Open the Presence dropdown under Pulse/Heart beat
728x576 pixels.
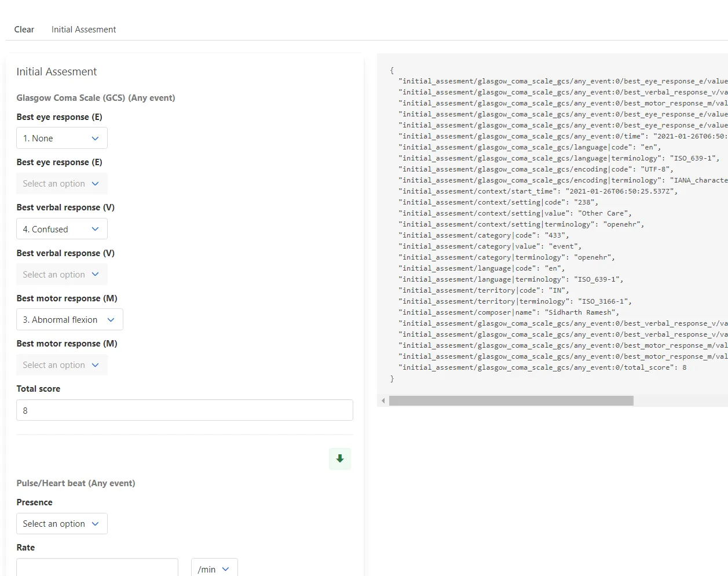point(62,523)
